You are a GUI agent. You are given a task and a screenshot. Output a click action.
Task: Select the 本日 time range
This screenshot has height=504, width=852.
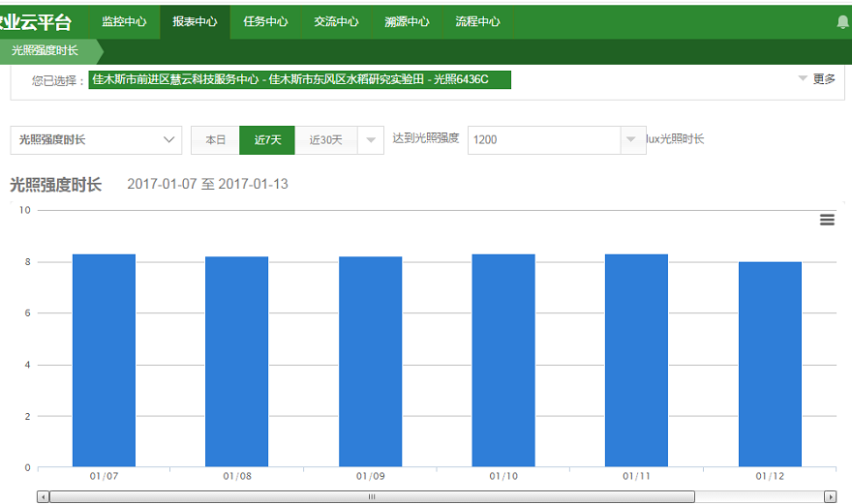[x=215, y=139]
